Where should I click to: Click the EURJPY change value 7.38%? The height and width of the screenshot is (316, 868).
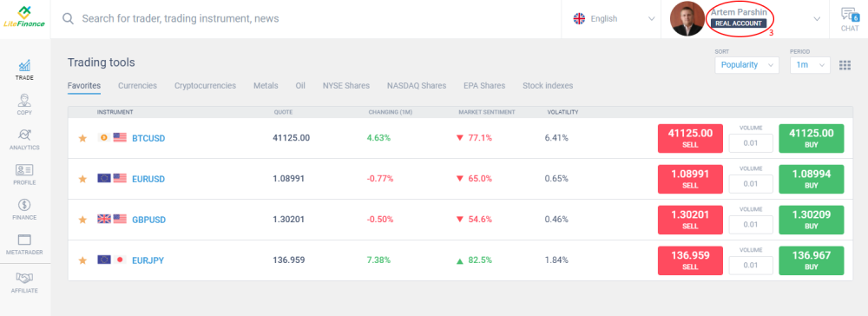379,260
